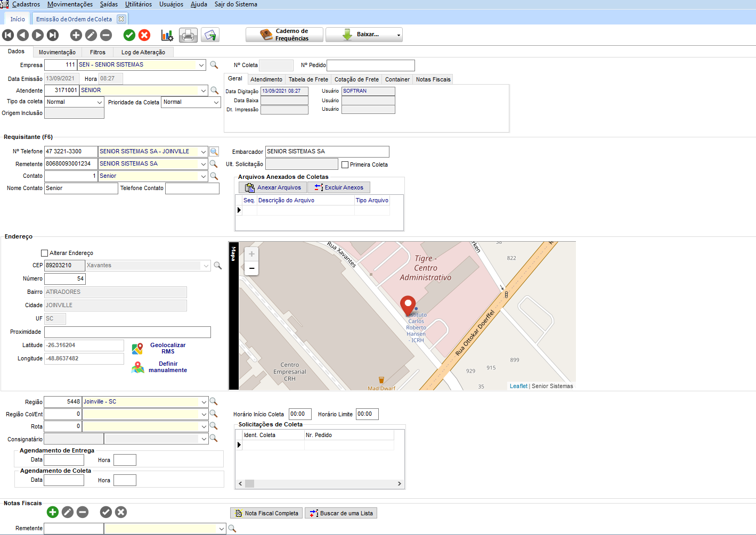
Task: Open the Movimentações menu
Action: pos(70,4)
